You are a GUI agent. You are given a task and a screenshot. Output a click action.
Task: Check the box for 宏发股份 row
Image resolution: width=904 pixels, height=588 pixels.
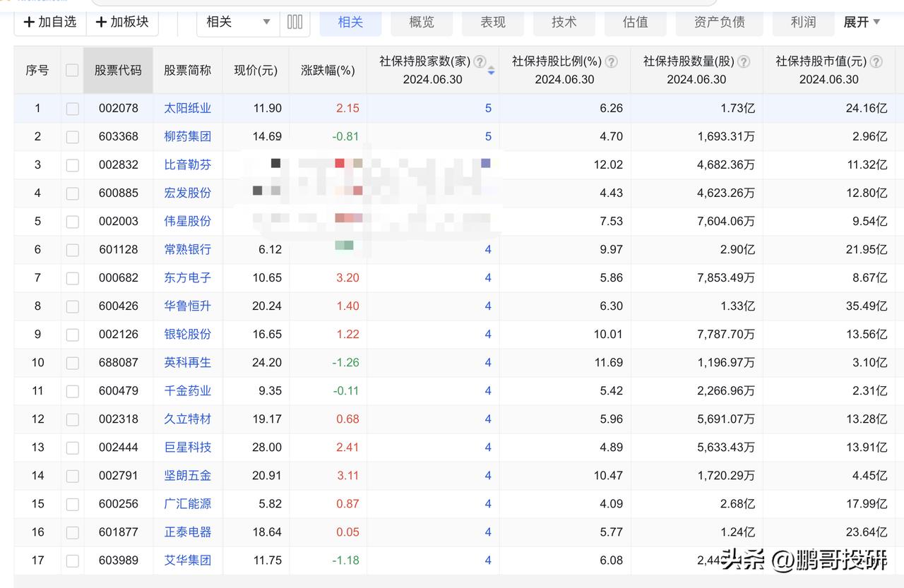point(72,193)
